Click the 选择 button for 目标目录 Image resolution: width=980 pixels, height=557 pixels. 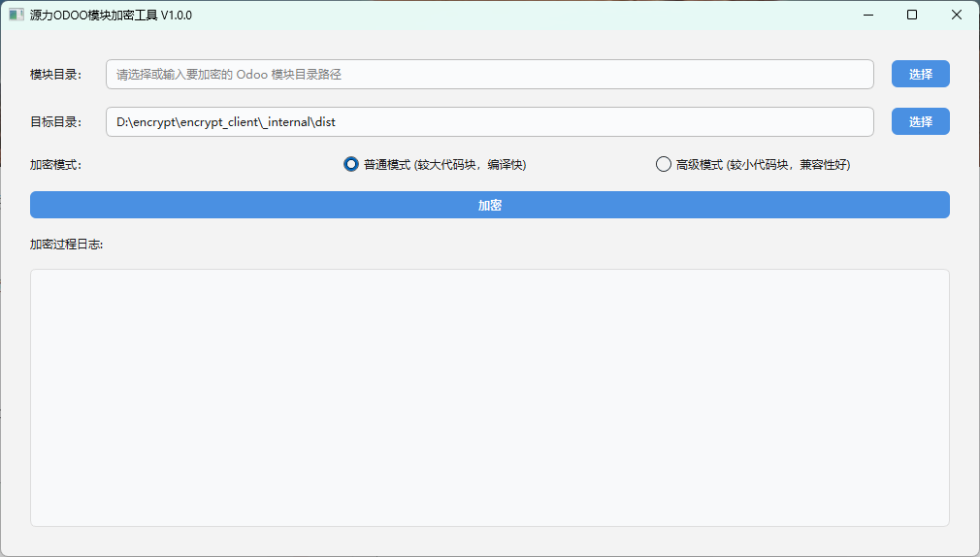920,122
